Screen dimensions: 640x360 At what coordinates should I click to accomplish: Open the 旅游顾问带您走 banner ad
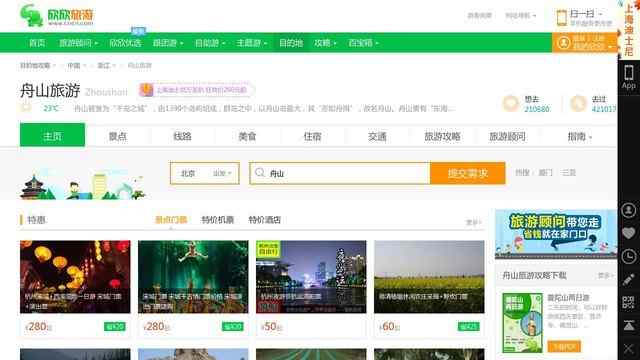point(556,234)
